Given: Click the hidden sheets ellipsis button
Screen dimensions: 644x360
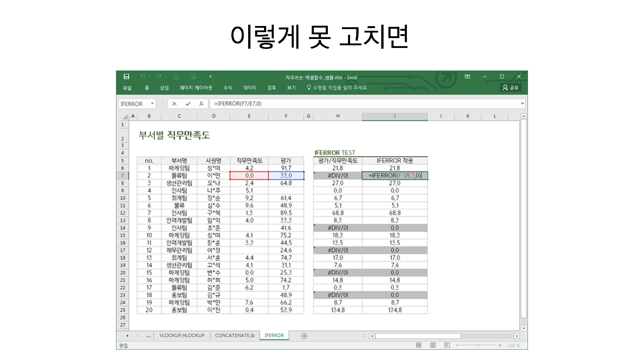Looking at the screenshot, I should tap(148, 336).
